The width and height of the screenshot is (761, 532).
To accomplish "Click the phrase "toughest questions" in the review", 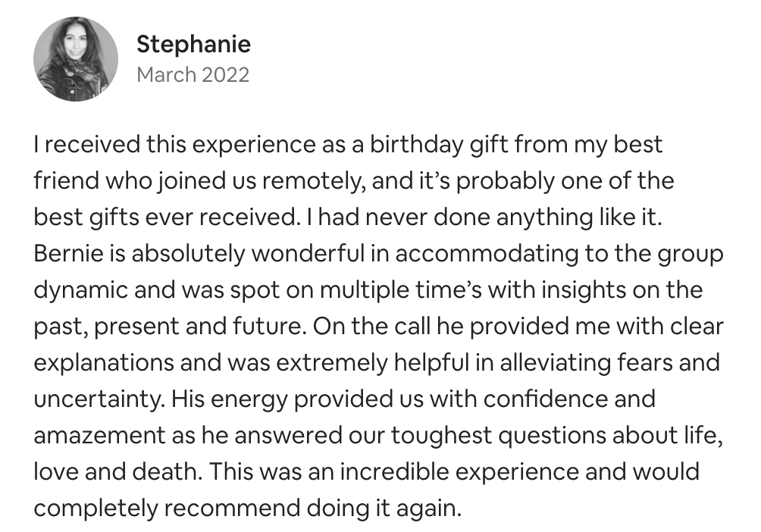I will coord(499,436).
